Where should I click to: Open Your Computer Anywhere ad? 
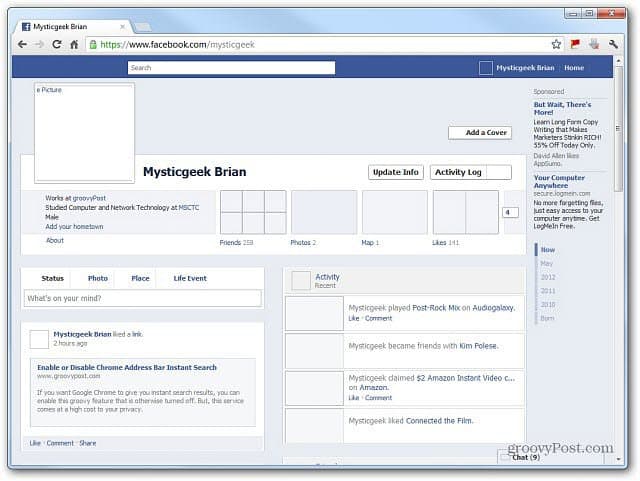tap(559, 181)
